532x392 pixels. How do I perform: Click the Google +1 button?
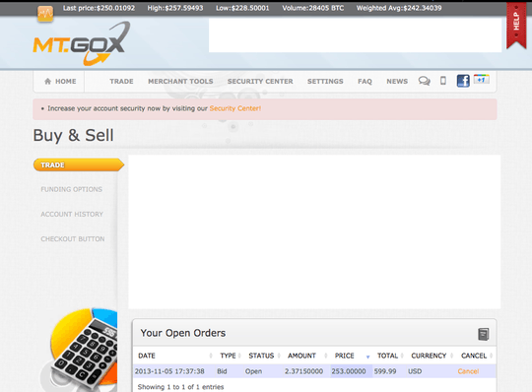point(482,80)
